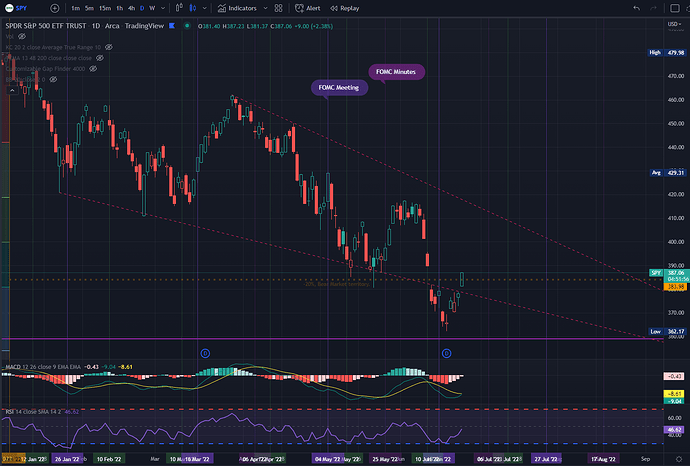
Task: Click the 27 Jul '22 date marker
Action: click(x=546, y=459)
